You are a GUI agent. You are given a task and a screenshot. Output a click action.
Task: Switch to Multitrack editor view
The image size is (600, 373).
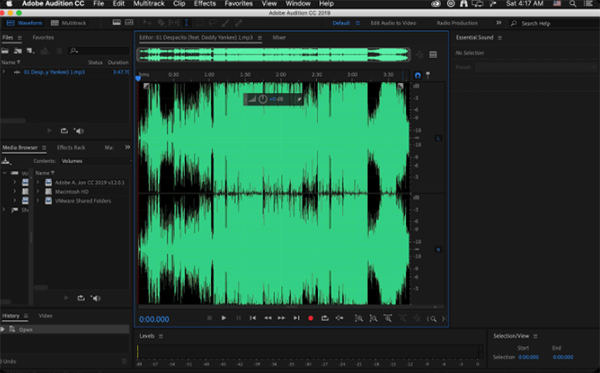pos(68,23)
